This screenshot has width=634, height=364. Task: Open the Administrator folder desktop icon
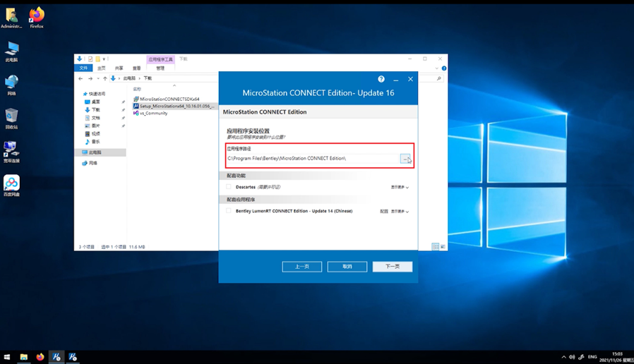11,18
